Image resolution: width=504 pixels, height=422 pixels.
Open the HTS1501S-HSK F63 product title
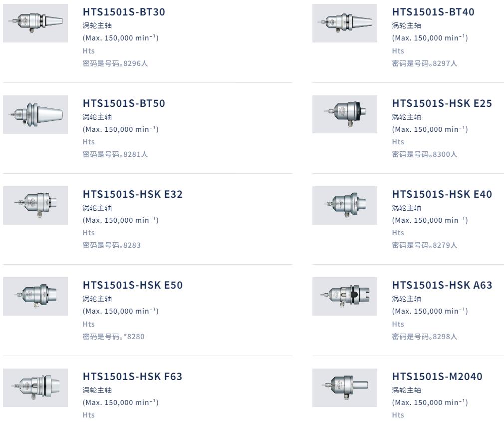pyautogui.click(x=132, y=377)
